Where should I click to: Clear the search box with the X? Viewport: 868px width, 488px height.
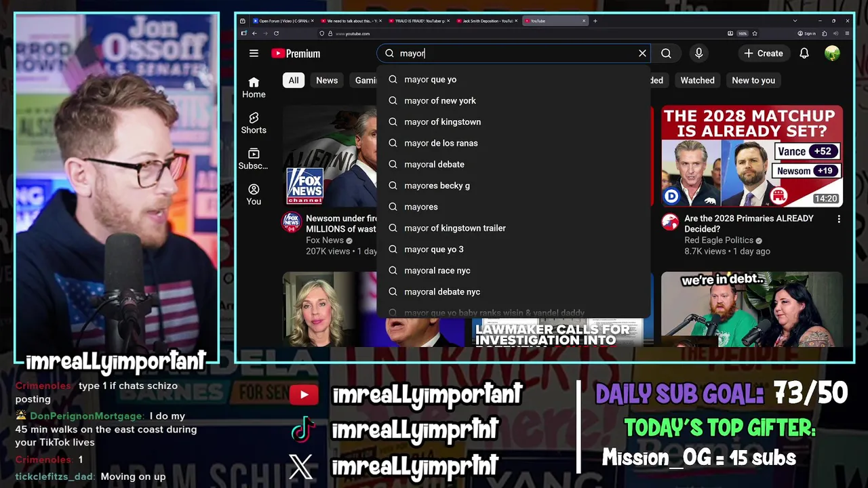pos(642,53)
